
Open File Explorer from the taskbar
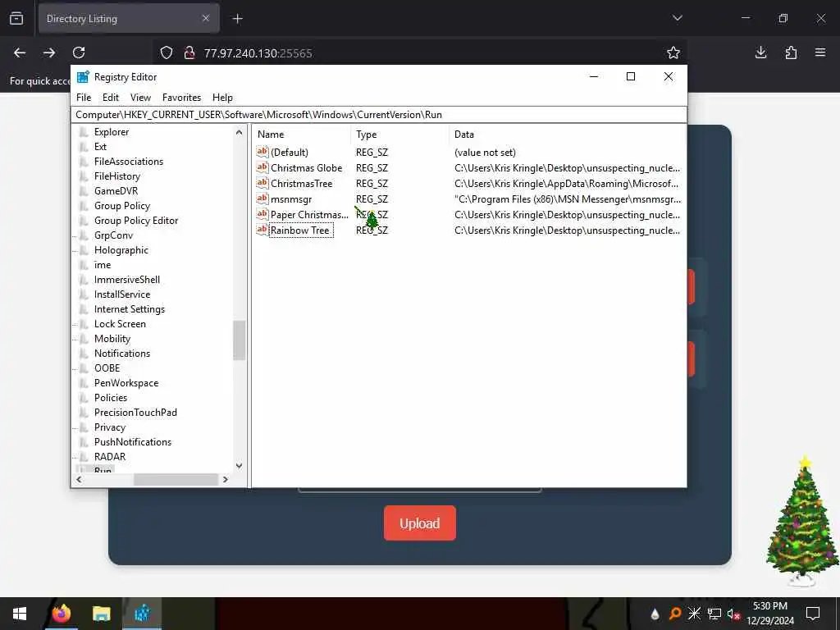tap(101, 614)
